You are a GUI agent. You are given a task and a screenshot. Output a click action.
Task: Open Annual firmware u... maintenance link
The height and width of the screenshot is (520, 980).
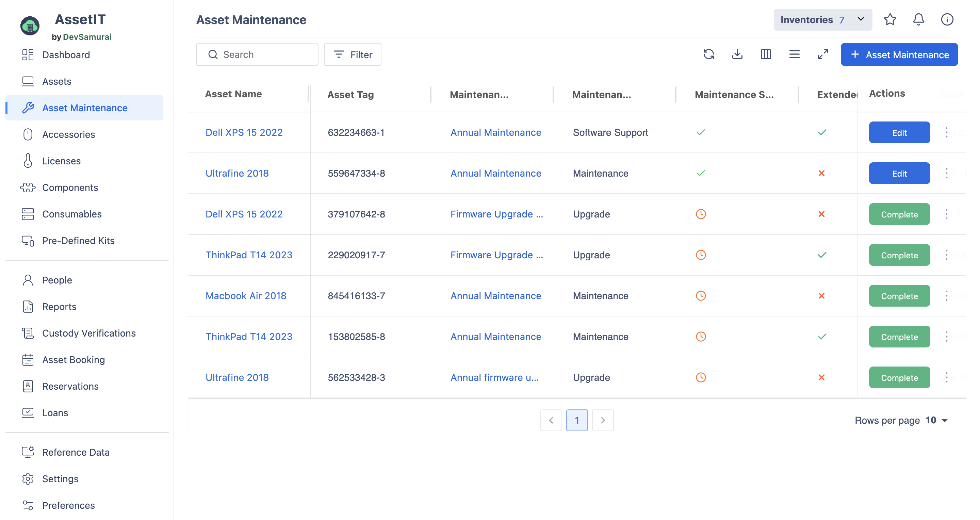coord(494,377)
